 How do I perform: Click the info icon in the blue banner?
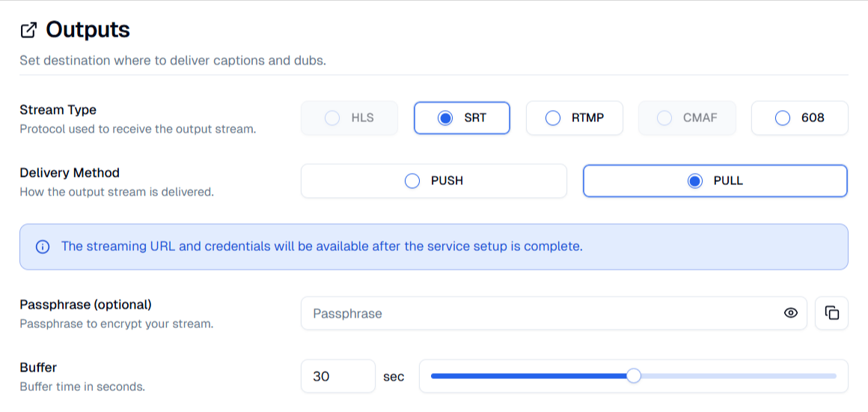[x=43, y=246]
